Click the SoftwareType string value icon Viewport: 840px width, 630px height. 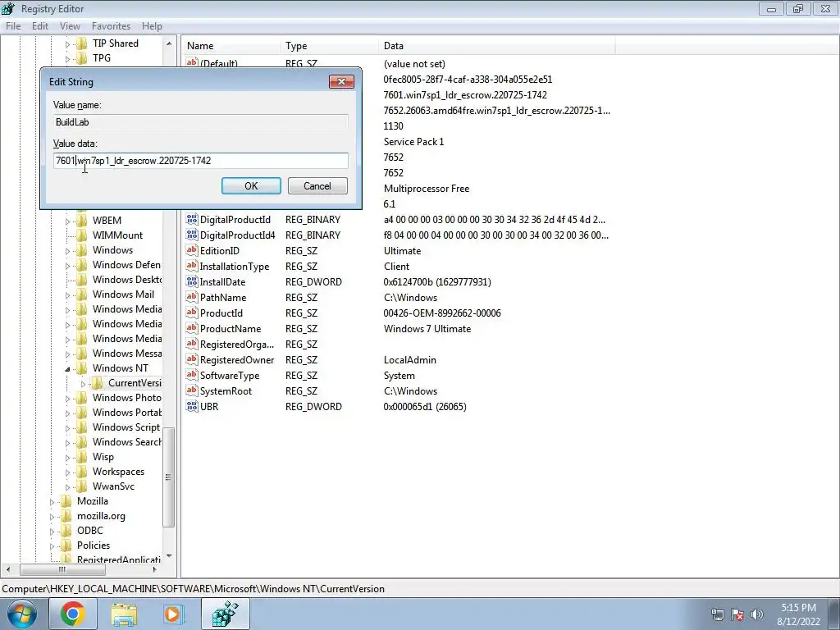[192, 375]
